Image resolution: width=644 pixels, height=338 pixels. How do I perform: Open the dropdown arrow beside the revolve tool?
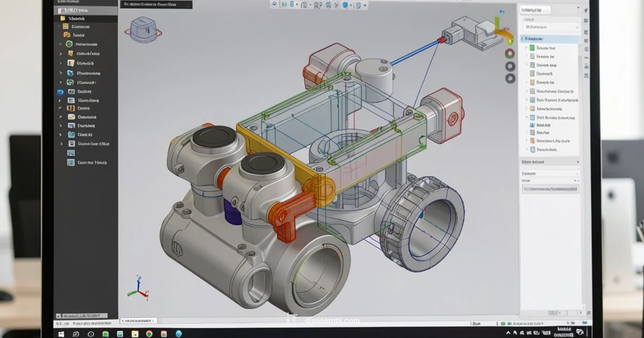coord(297,5)
